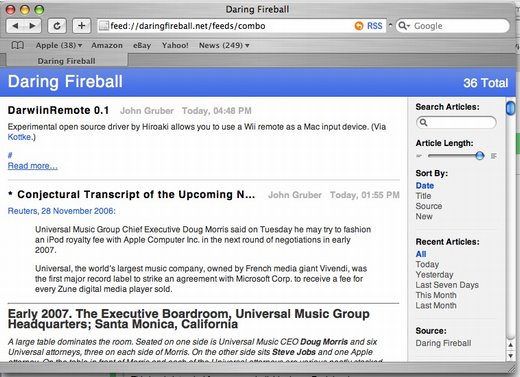Open Google search magnifier menu
Image resolution: width=520 pixels, height=377 pixels.
(404, 26)
